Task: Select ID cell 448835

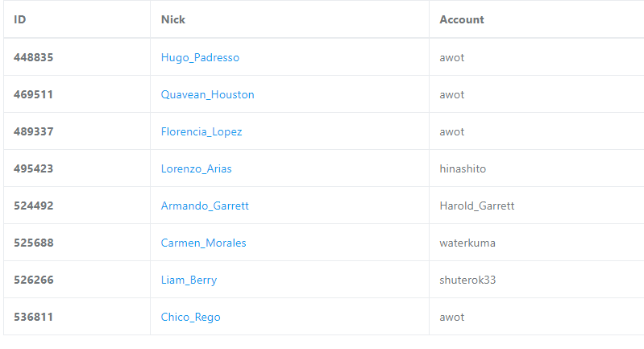Action: pos(33,57)
